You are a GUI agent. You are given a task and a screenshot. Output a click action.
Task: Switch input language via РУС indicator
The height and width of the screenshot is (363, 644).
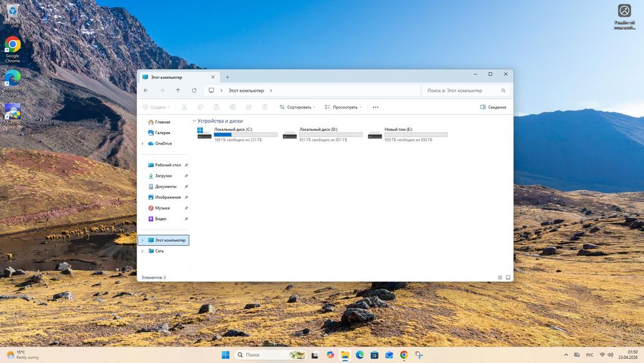(590, 355)
